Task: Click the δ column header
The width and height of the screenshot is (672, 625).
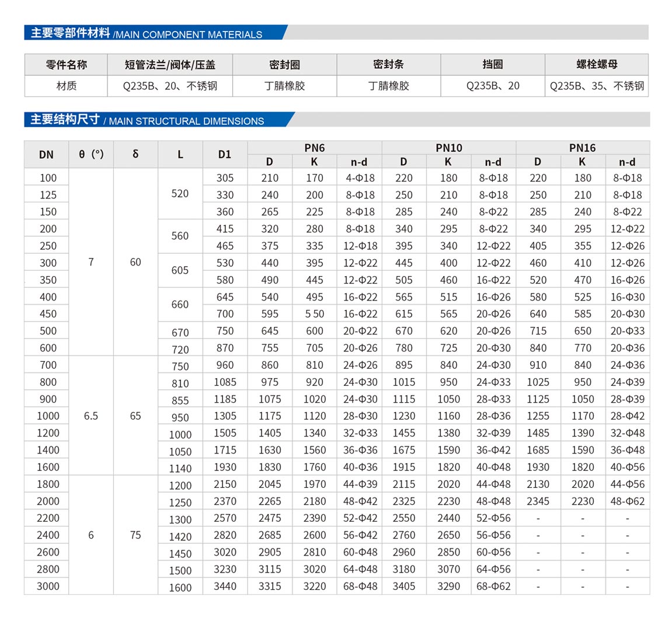Action: [135, 155]
